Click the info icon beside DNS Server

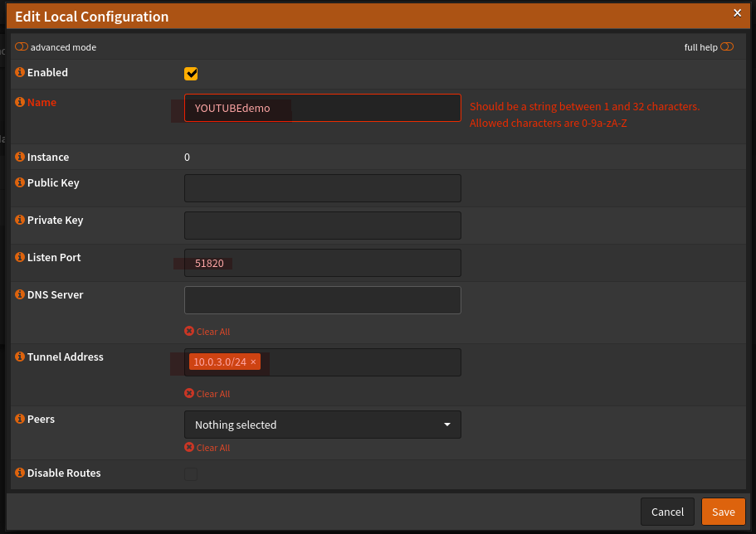click(x=20, y=295)
